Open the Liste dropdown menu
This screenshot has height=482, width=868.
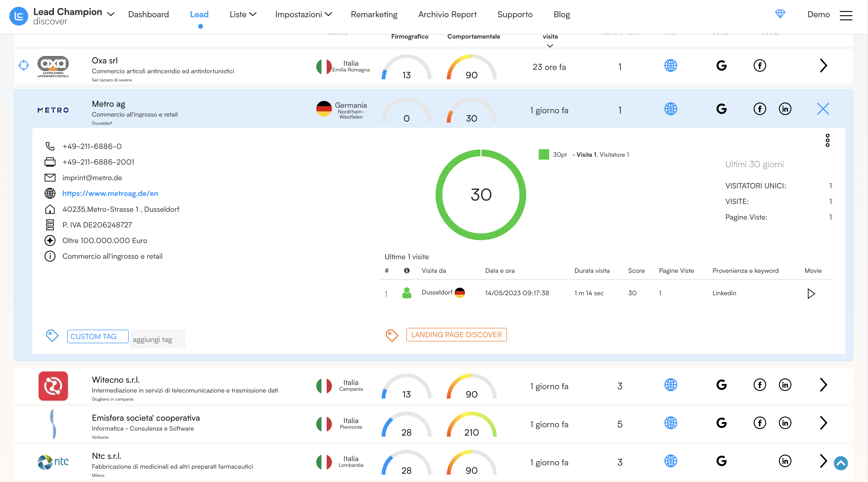243,15
